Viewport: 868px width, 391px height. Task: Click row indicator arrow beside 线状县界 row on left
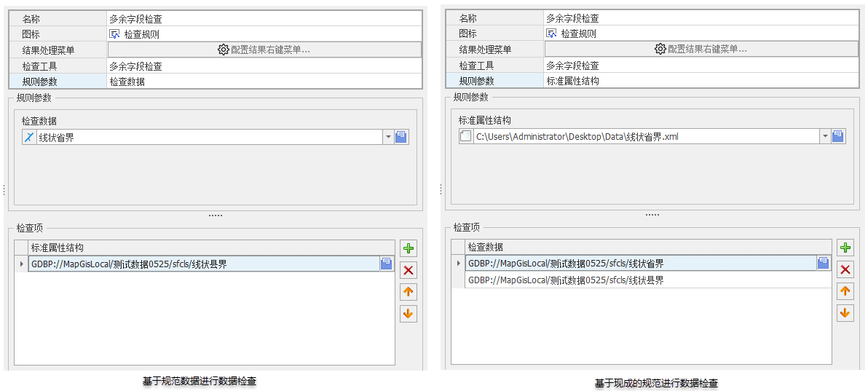(21, 264)
